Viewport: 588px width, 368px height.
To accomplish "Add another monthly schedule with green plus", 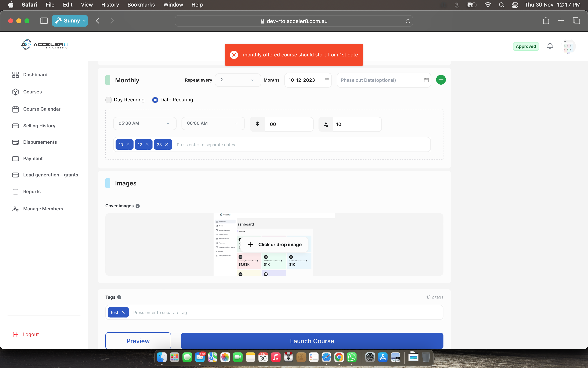I will (x=441, y=80).
